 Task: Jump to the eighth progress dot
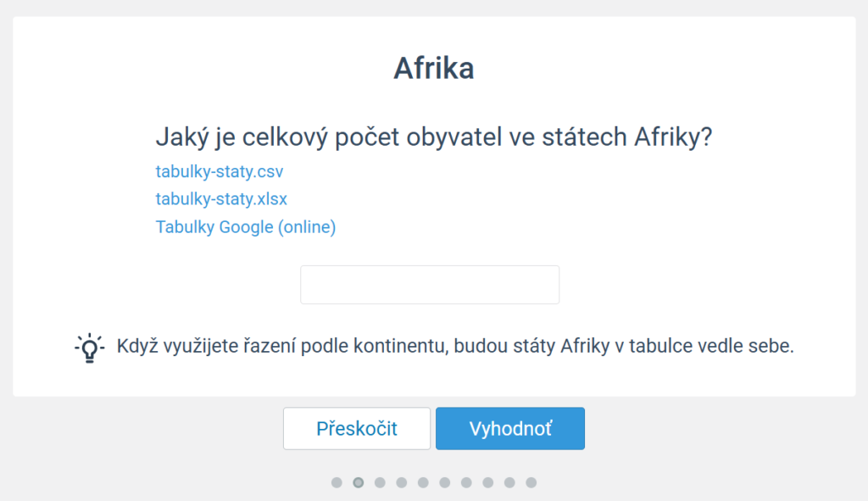pyautogui.click(x=487, y=482)
